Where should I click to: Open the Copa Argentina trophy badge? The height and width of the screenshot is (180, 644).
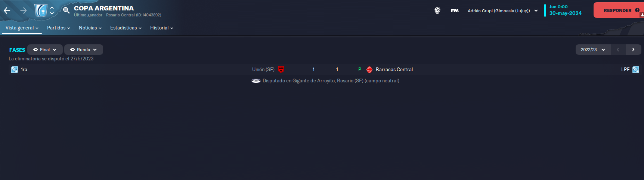click(41, 10)
